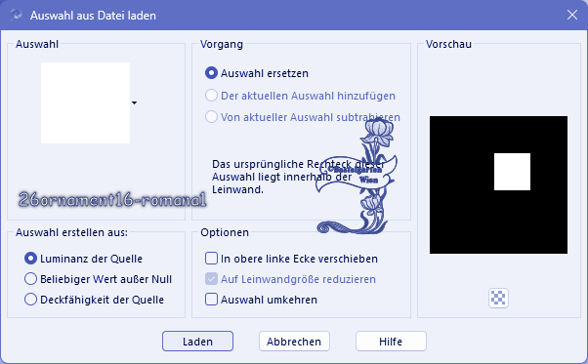Viewport: 588px width, 364px height.
Task: Click the white selection thumbnail in Auswahl
Action: [x=86, y=103]
